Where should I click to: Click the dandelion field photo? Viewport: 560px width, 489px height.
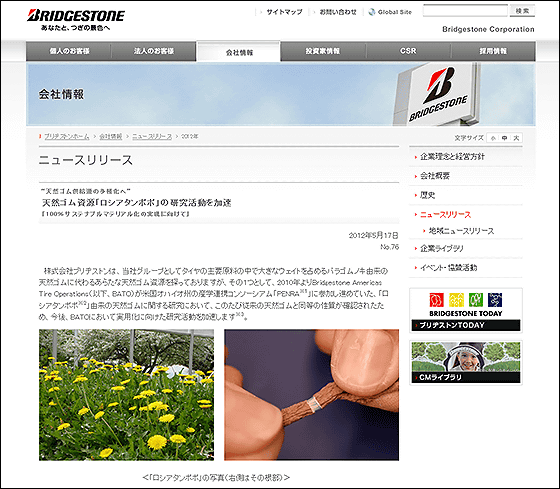(126, 395)
